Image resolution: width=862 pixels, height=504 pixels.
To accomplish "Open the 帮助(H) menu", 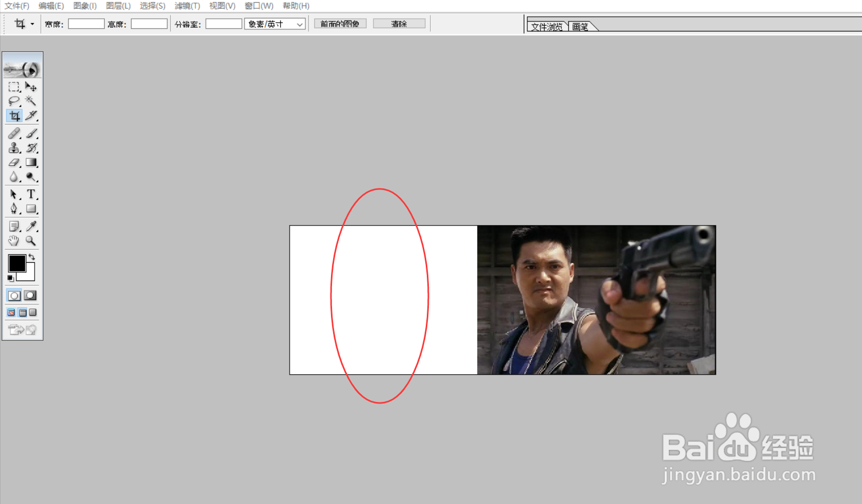I will pos(296,6).
